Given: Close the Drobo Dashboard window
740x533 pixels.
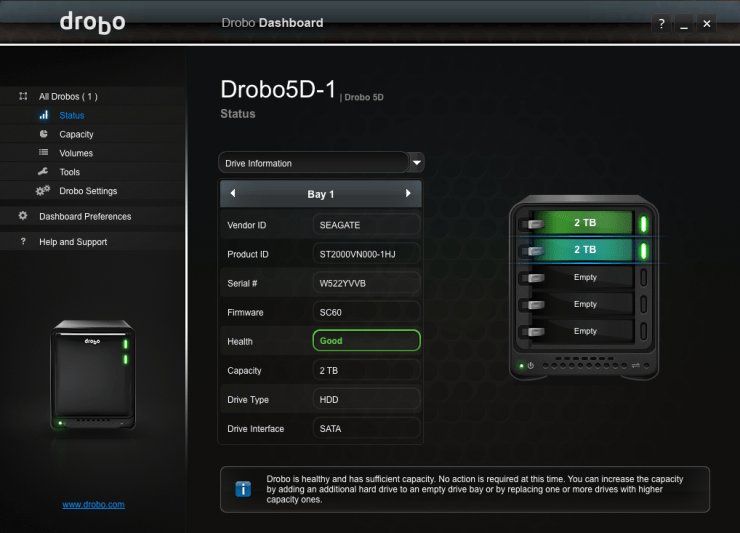Looking at the screenshot, I should coord(706,24).
